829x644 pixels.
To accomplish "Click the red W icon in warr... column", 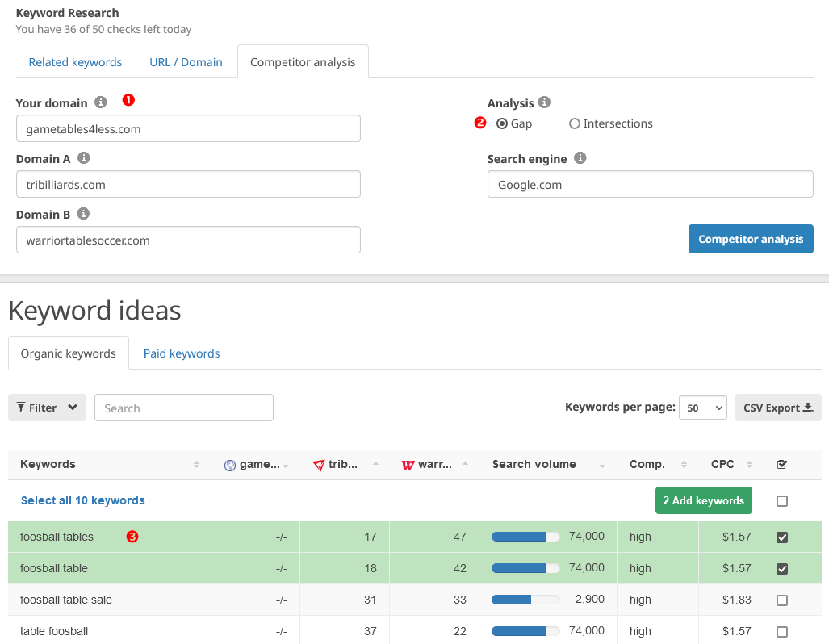I will tap(408, 466).
